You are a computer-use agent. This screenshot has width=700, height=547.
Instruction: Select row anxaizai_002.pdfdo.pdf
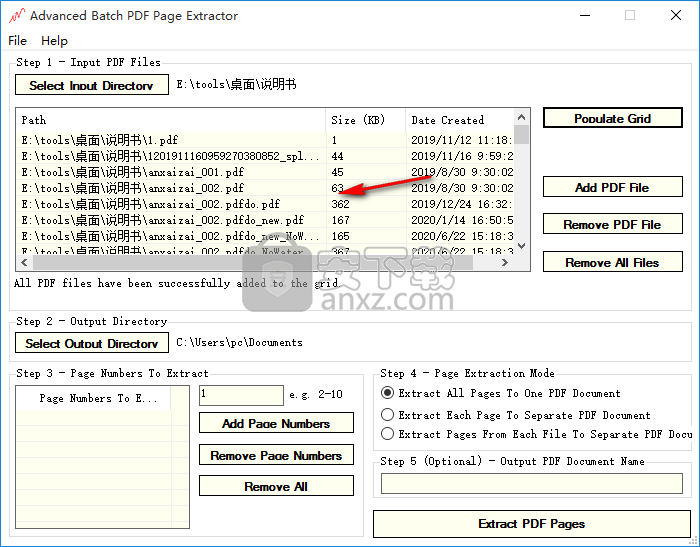click(x=265, y=204)
